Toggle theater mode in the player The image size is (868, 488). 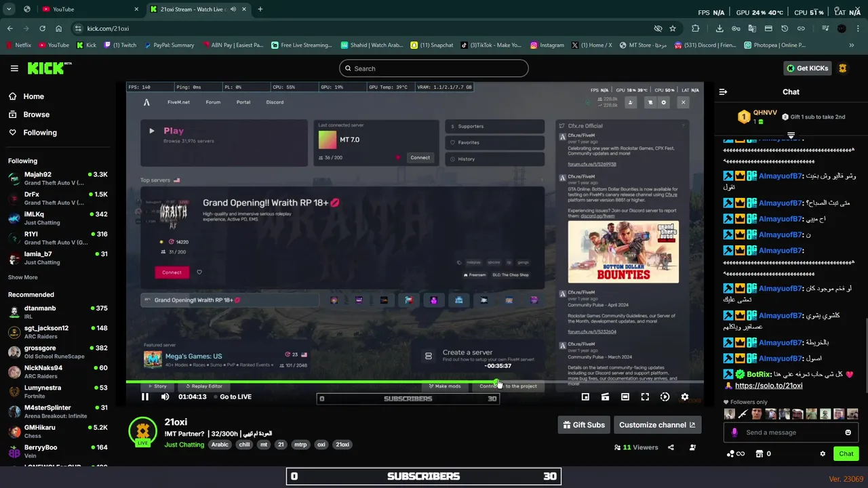click(625, 397)
